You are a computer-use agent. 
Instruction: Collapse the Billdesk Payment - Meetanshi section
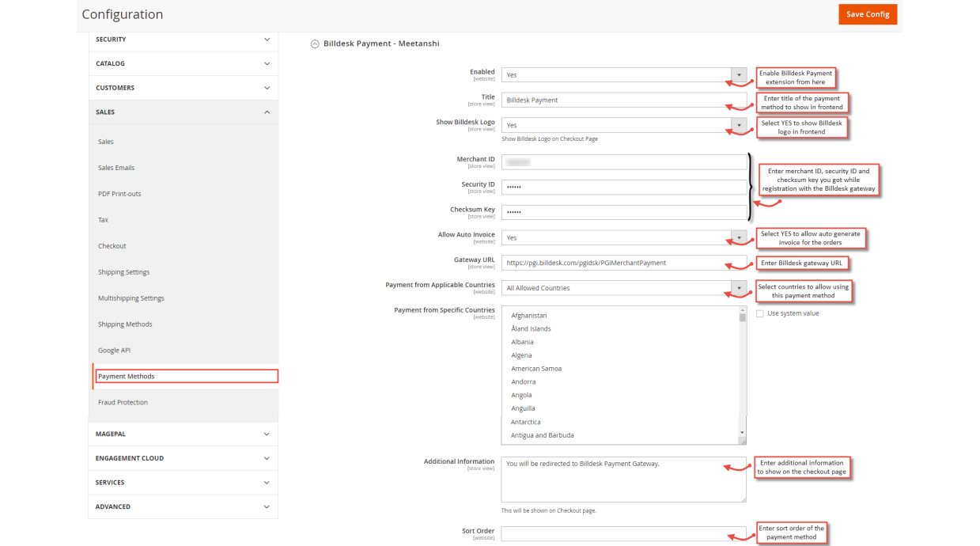(315, 44)
